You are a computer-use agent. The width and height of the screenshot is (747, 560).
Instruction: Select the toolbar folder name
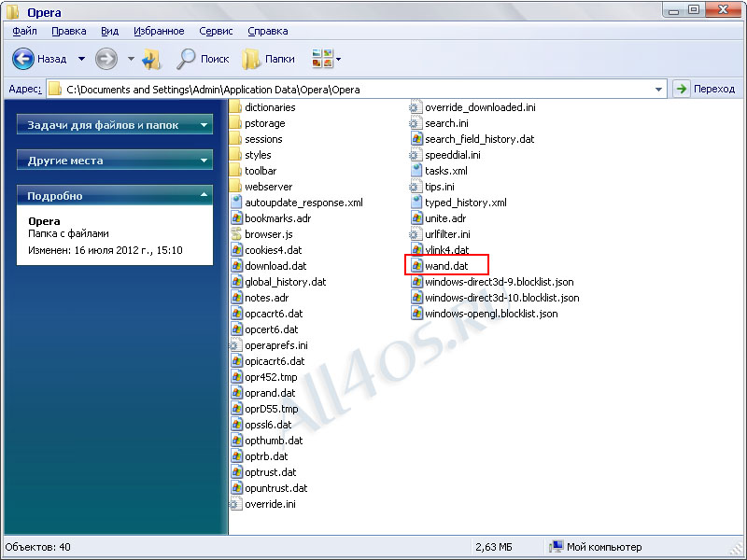[x=261, y=171]
